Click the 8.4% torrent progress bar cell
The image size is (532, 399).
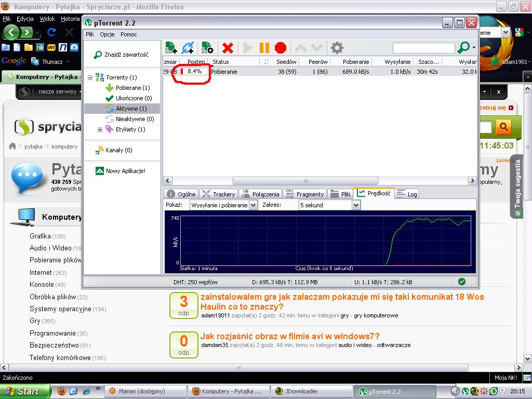[194, 71]
